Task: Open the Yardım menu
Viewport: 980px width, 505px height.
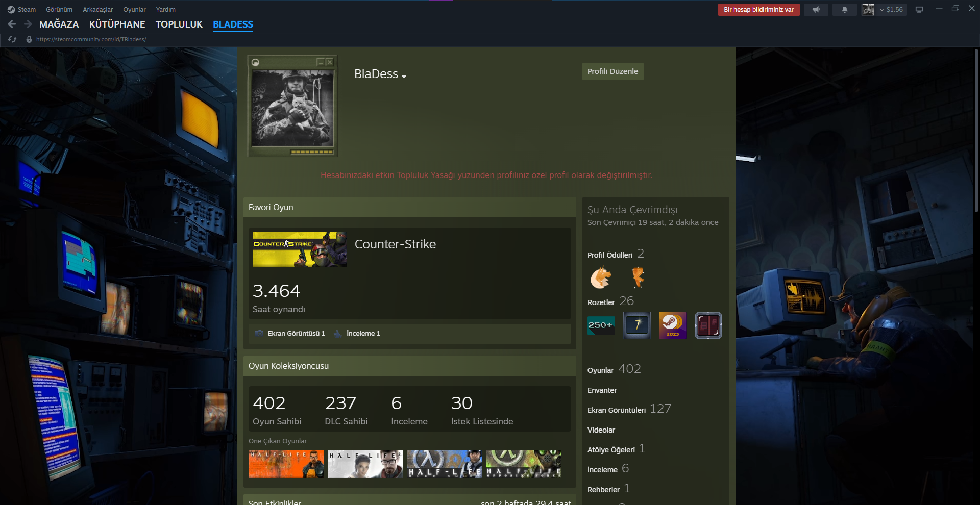Action: click(x=166, y=10)
